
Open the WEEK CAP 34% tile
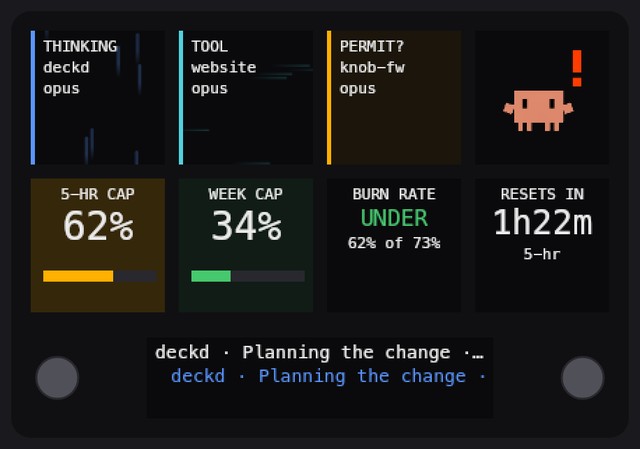click(246, 245)
